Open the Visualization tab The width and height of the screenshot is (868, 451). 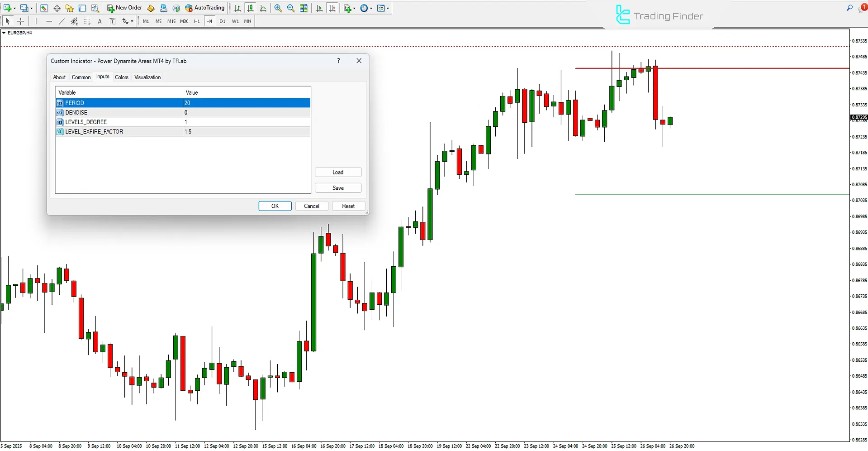(x=147, y=77)
